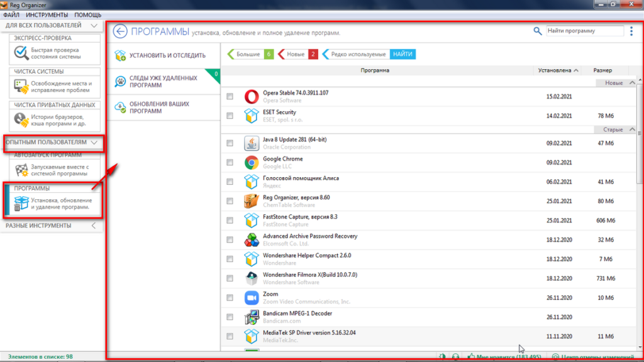The image size is (644, 362).
Task: Expand the РАЗНЫЕ ИНСТРУМЕНТЫ section
Action: 94,226
